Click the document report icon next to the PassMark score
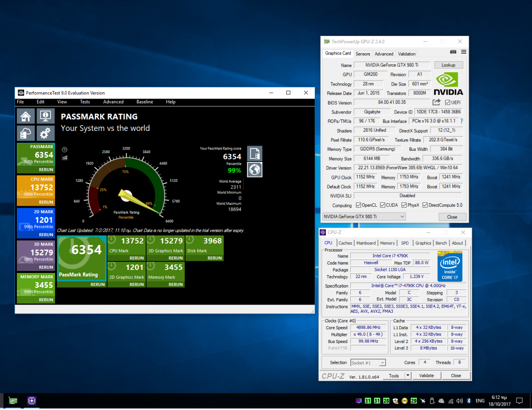The width and height of the screenshot is (532, 410). tap(254, 154)
